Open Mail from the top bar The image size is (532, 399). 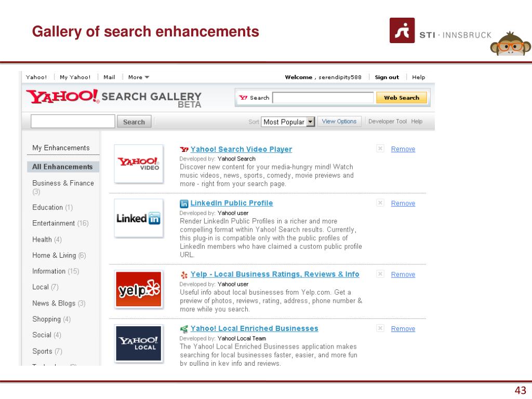pyautogui.click(x=109, y=77)
